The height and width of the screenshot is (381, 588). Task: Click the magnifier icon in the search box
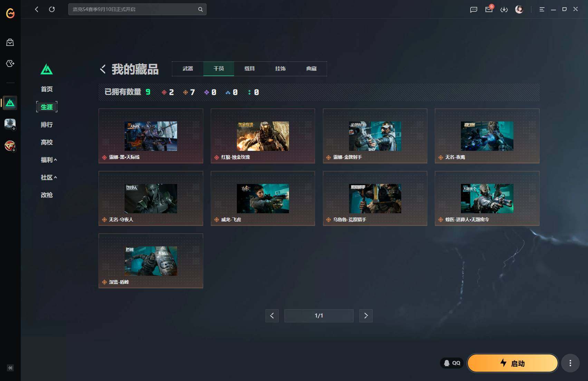[201, 9]
